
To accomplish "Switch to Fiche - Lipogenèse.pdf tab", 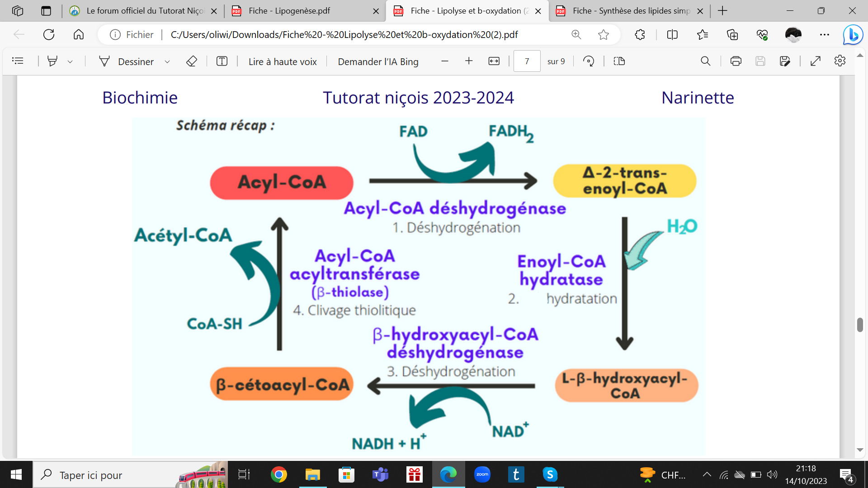I will (x=289, y=11).
